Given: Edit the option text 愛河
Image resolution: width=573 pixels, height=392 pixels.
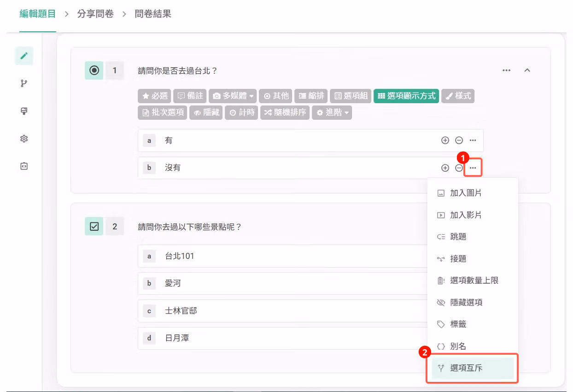Looking at the screenshot, I should pyautogui.click(x=173, y=283).
